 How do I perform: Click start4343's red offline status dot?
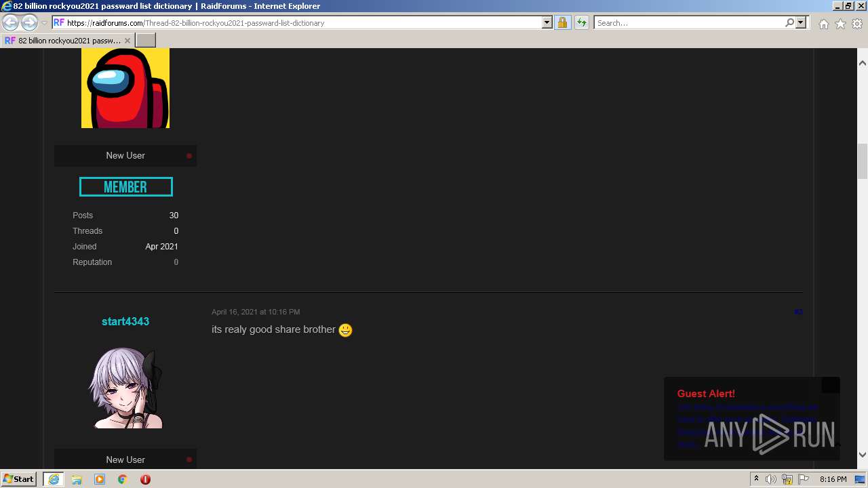189,460
